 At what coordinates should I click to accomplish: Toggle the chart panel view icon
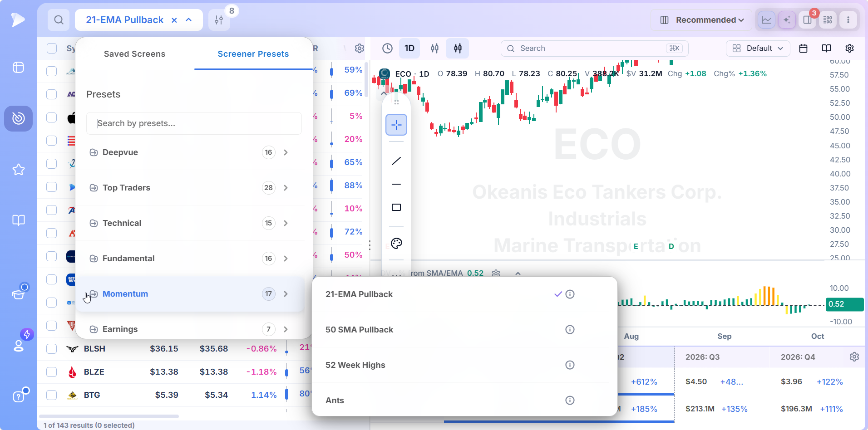(766, 20)
